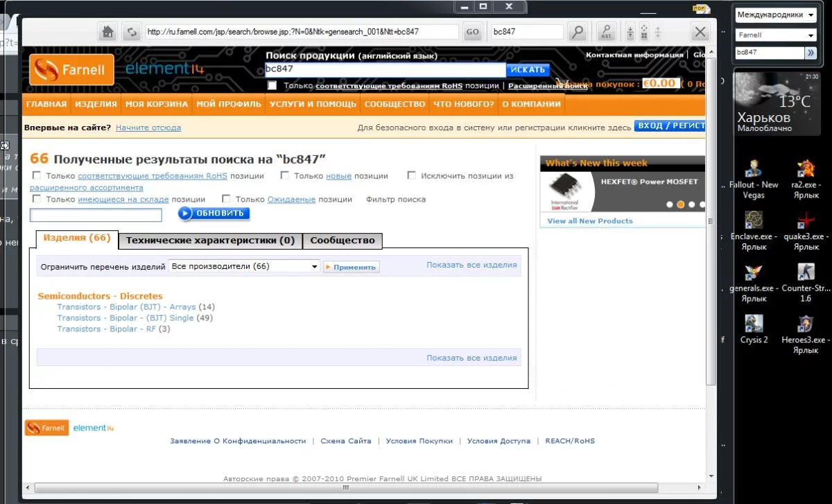Expand the 'Все производители (66)' dropdown

[x=244, y=266]
